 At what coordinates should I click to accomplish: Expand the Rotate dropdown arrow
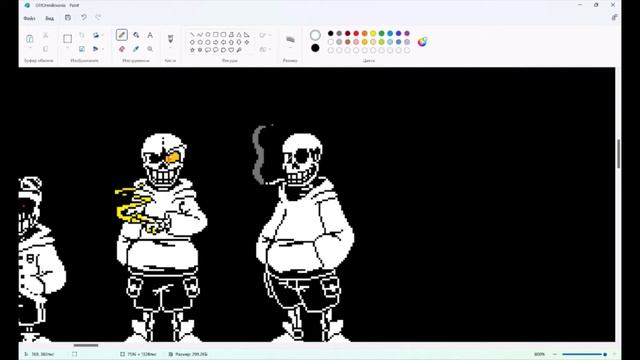tap(102, 36)
